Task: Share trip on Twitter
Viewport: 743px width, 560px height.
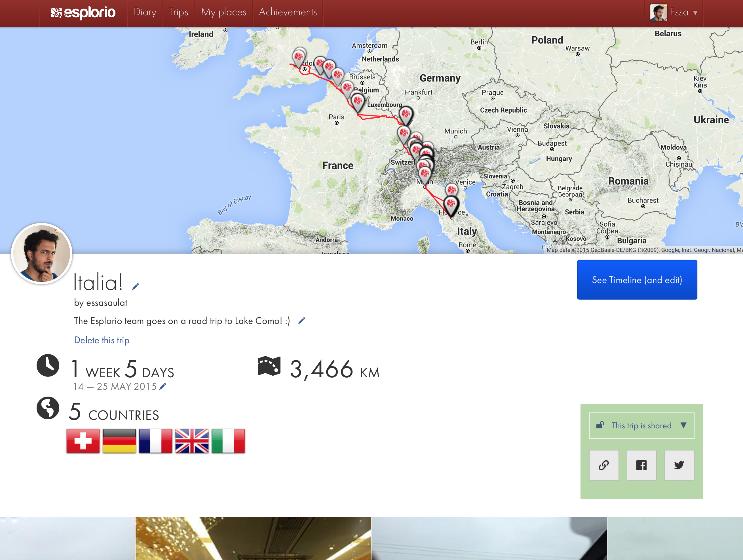Action: tap(679, 465)
